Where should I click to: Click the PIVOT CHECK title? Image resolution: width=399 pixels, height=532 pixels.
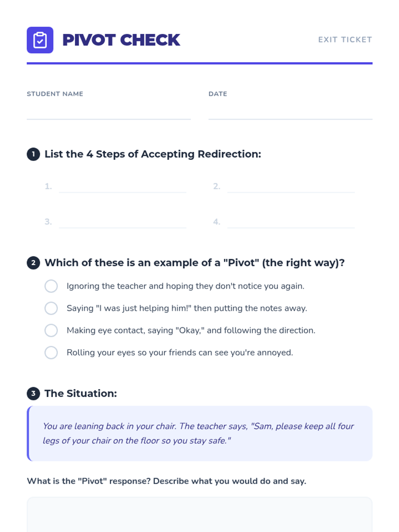[121, 40]
